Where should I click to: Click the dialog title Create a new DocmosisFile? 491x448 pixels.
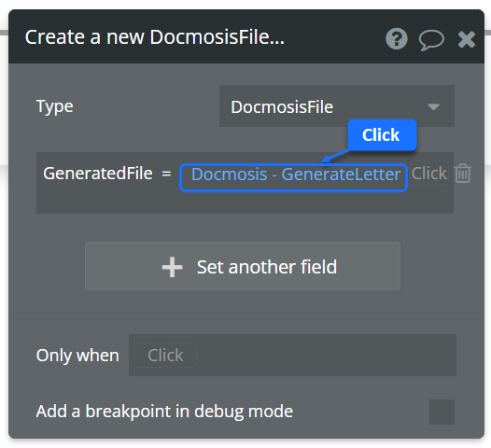tap(155, 37)
